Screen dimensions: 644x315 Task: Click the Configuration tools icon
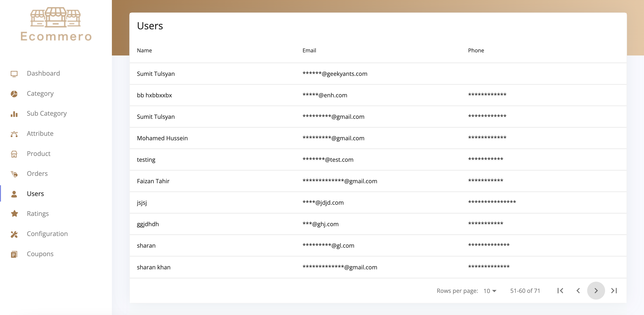[x=14, y=234]
